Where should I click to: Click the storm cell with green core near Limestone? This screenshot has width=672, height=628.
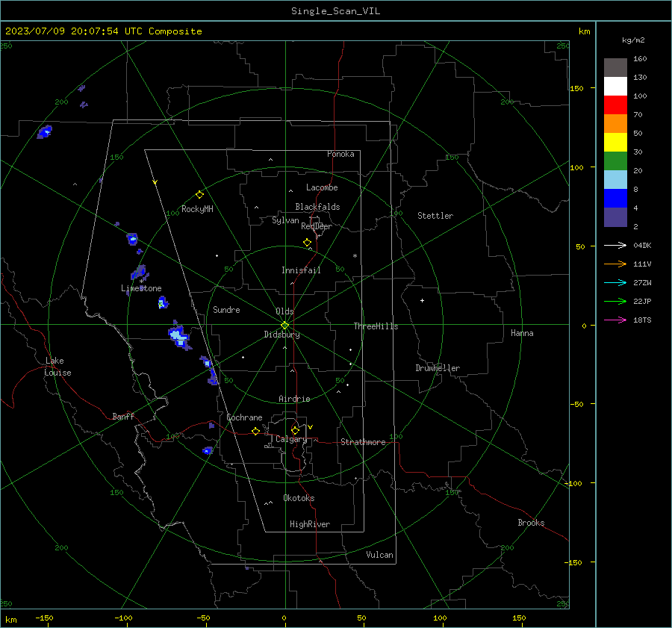(x=163, y=303)
